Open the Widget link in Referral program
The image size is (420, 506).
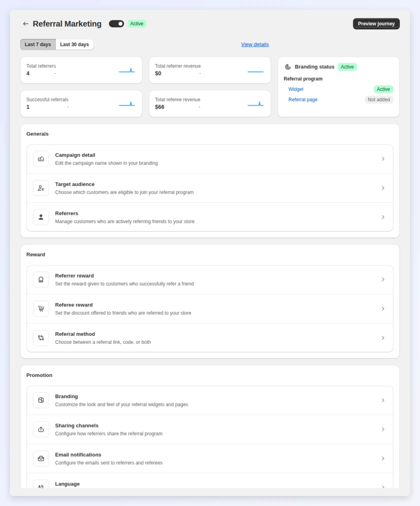tap(296, 89)
